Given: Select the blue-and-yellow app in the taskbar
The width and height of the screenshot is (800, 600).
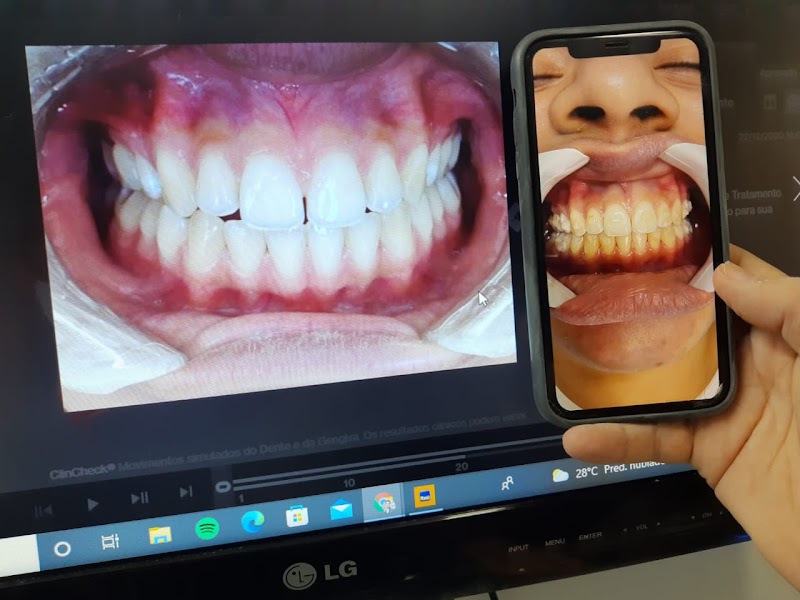Looking at the screenshot, I should click(x=424, y=499).
